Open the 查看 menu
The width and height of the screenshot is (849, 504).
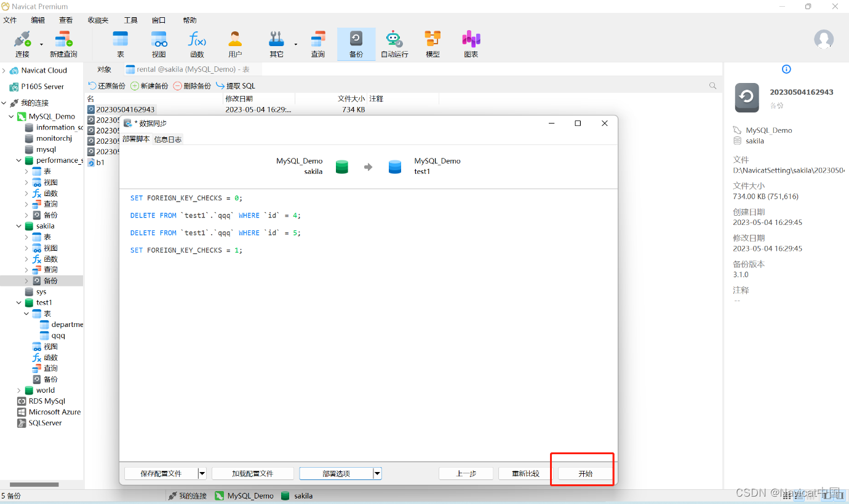pos(66,20)
